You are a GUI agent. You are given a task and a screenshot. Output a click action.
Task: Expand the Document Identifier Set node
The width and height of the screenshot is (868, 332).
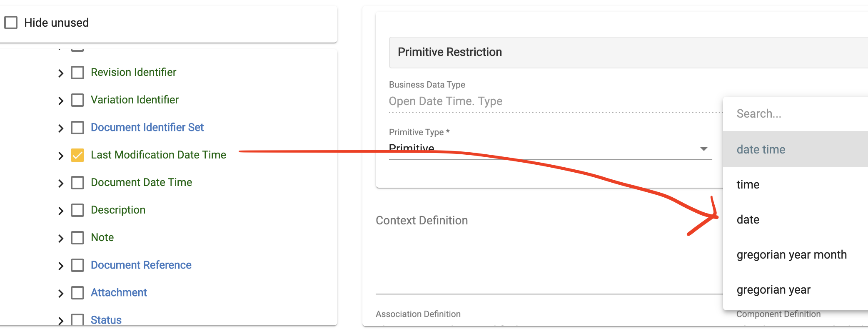[61, 127]
